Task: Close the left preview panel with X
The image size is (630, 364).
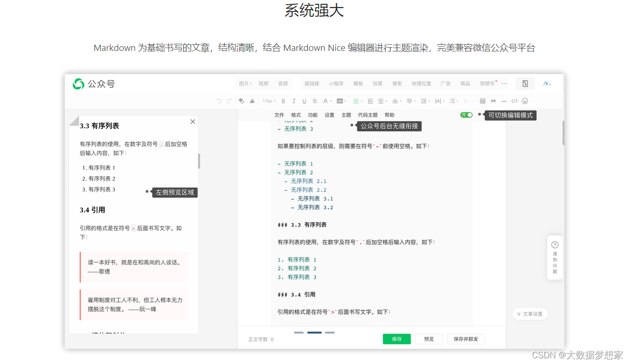Action: point(193,122)
